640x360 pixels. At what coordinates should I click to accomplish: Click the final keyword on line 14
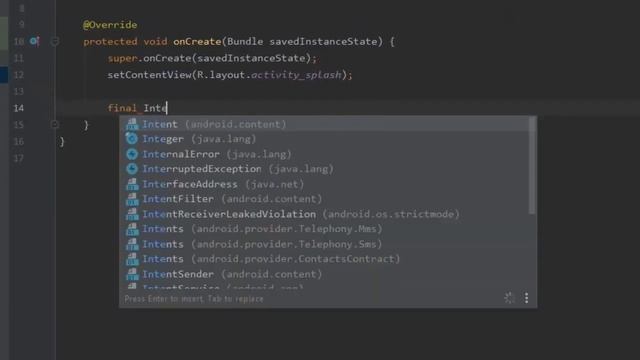pos(122,108)
